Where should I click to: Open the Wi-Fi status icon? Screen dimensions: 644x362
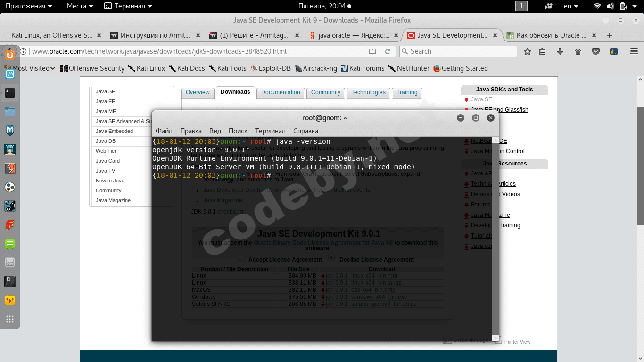click(x=597, y=6)
